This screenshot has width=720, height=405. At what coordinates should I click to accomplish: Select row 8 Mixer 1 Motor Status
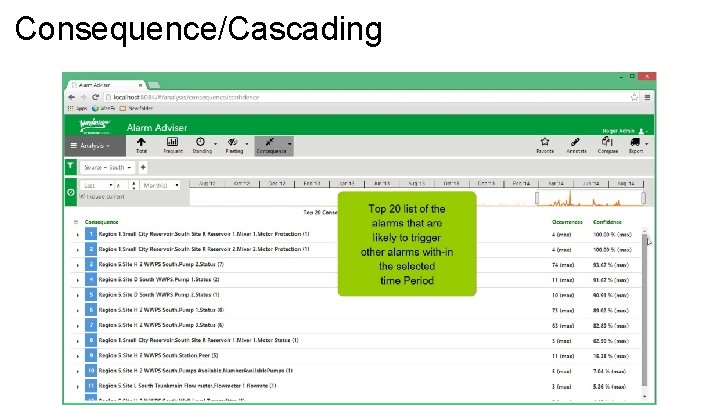coord(358,340)
